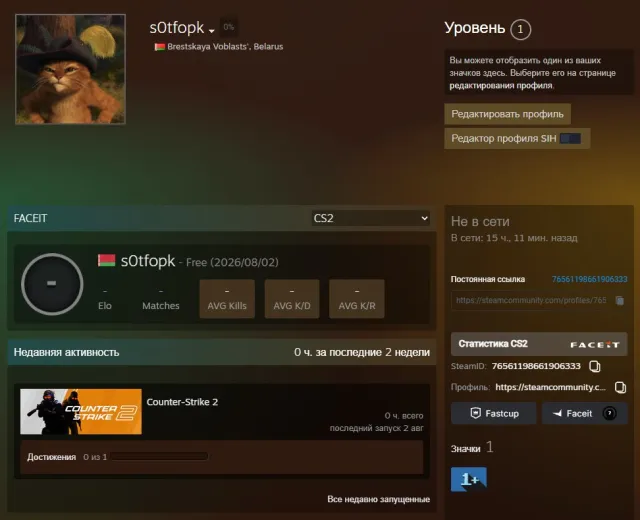Click the Уровень level heading
640x520 pixels.
pyautogui.click(x=475, y=28)
